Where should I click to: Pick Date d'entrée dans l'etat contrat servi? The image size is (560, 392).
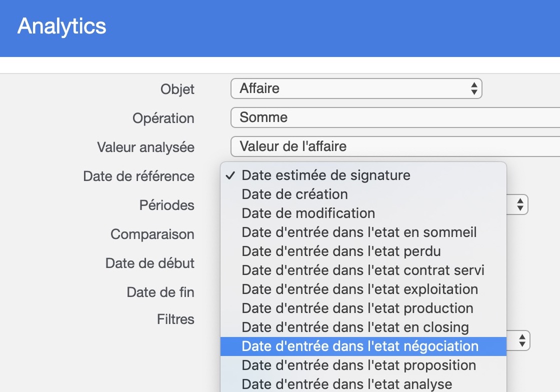363,270
